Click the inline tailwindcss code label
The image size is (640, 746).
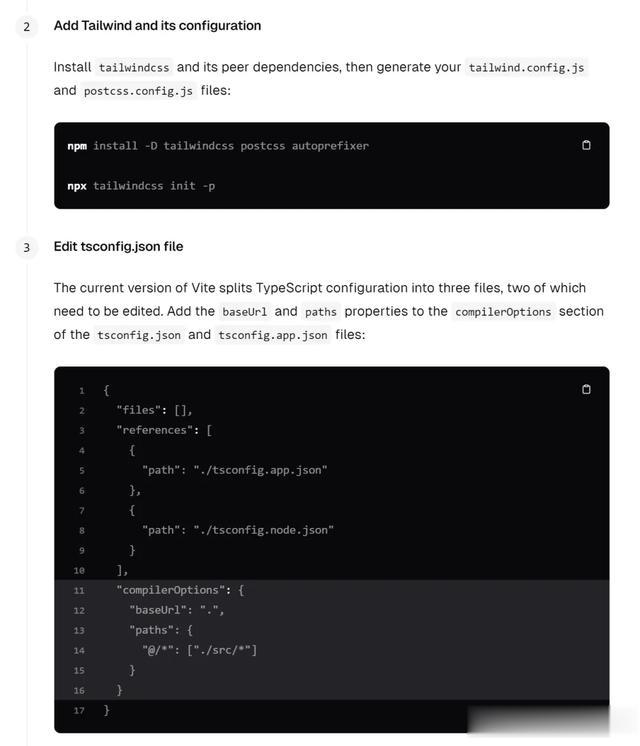(134, 67)
